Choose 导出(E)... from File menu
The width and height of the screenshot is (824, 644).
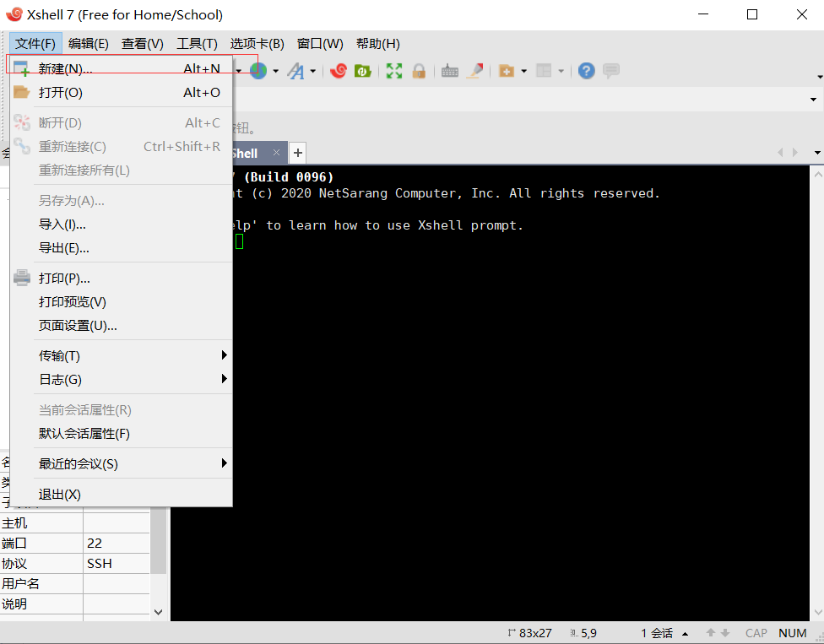(122, 248)
